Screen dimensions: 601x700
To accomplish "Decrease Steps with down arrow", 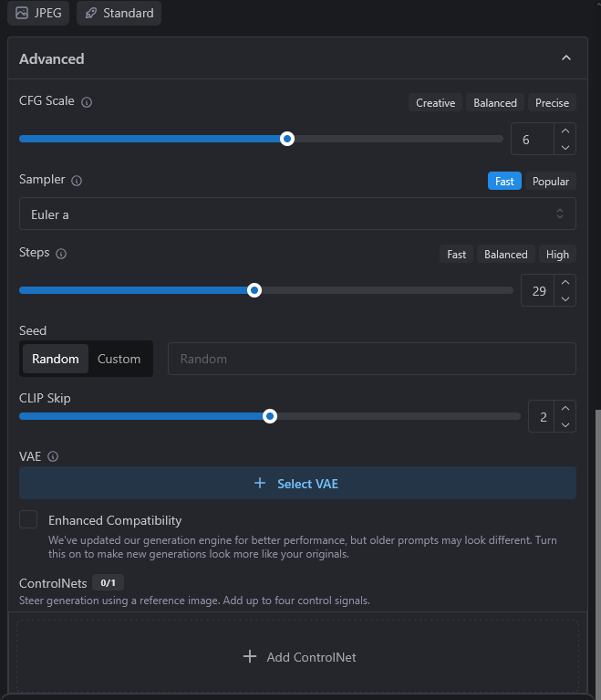I will click(565, 298).
